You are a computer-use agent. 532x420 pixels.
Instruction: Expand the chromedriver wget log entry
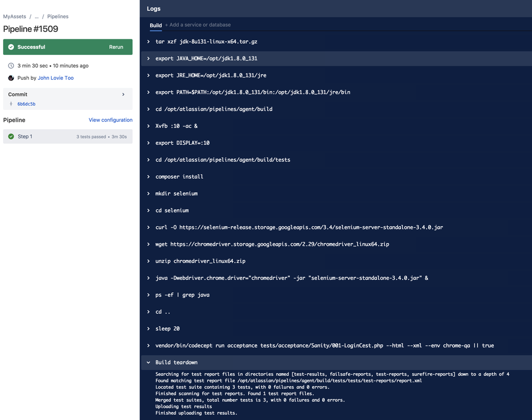pyautogui.click(x=148, y=244)
